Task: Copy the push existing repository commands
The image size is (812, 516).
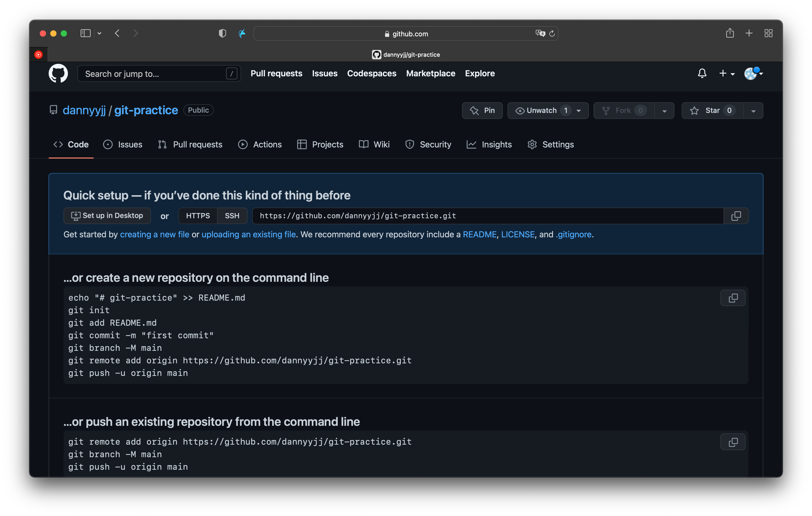Action: click(x=732, y=442)
